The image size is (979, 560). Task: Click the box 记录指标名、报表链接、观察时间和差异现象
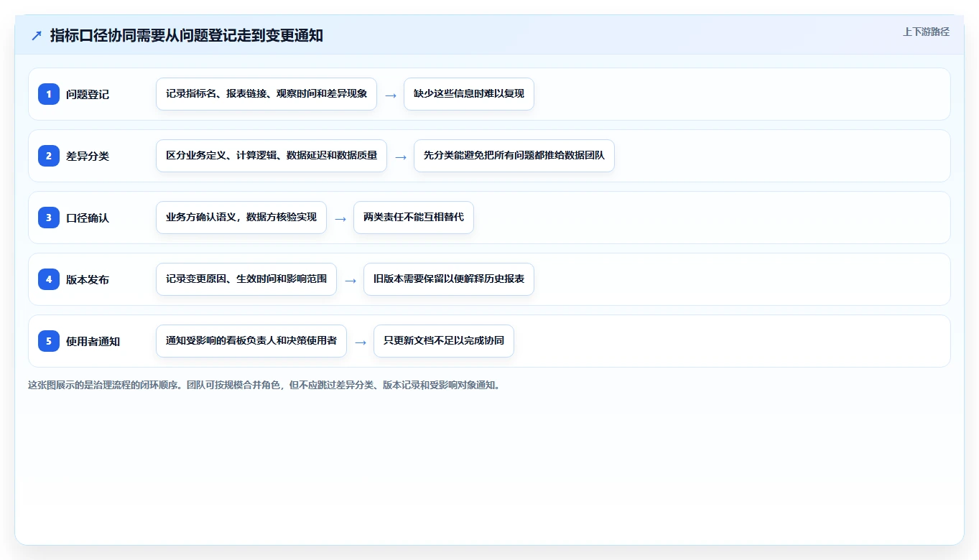coord(266,94)
